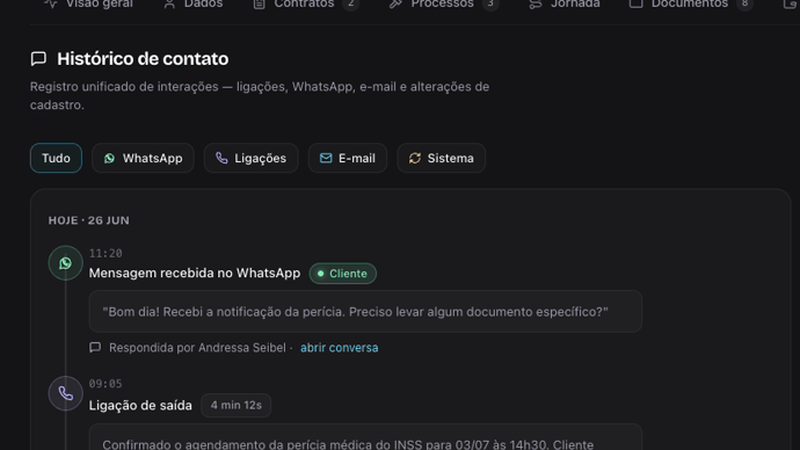Click the sync icon in the Sistema chip
Screen dimensions: 800x450
pyautogui.click(x=415, y=158)
